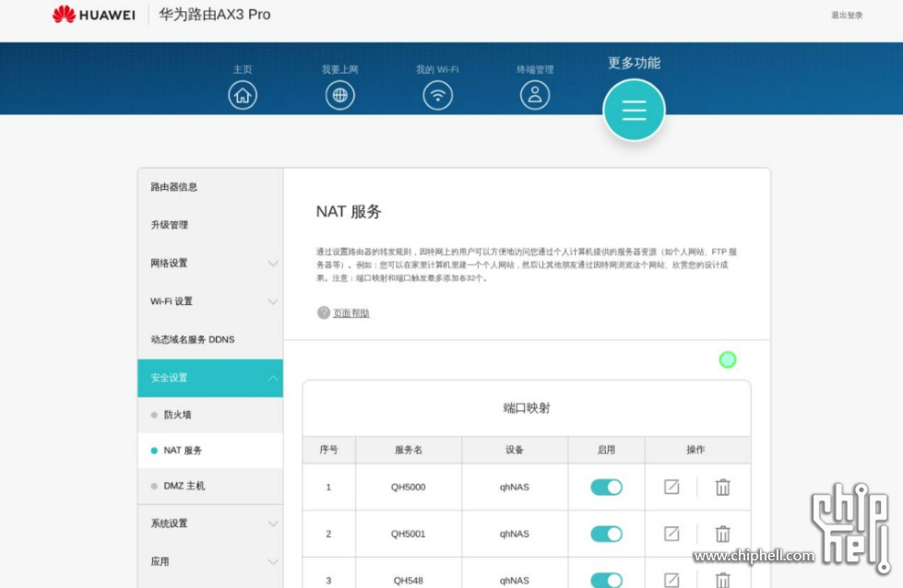Edit the QH5000 port mapping rule

(x=671, y=488)
